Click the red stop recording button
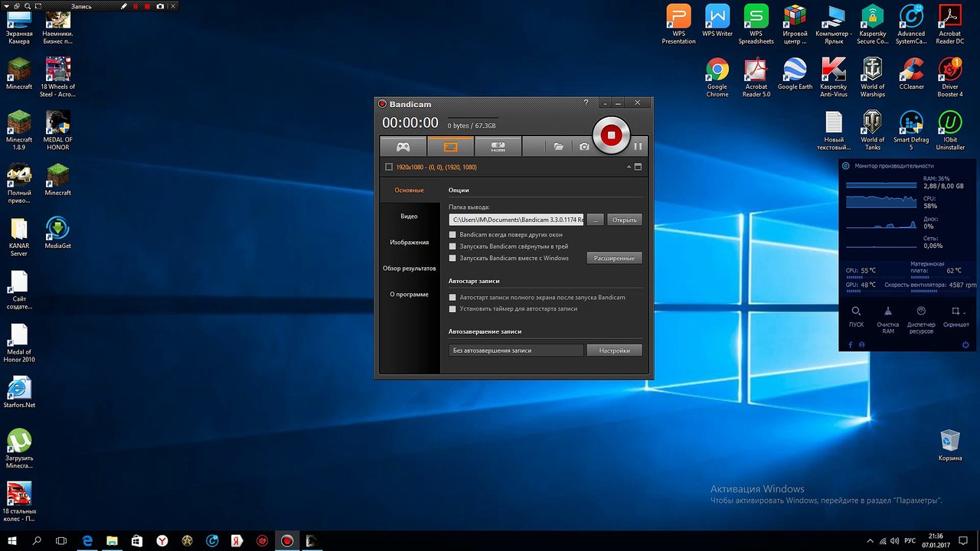Screen dimensions: 980x551 610,135
